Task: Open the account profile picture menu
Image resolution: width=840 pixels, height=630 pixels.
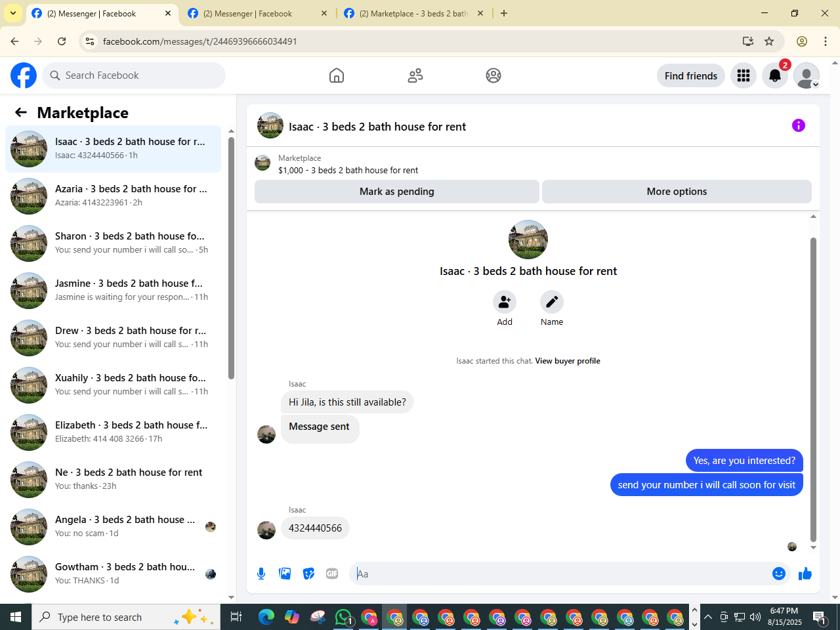Action: pyautogui.click(x=807, y=75)
